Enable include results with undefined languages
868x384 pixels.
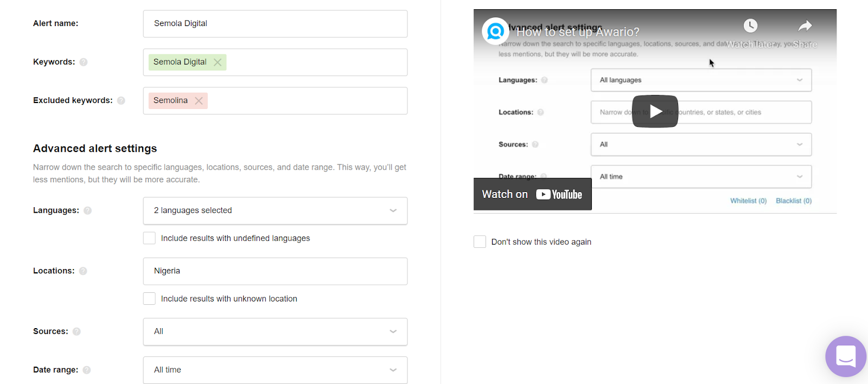point(149,238)
